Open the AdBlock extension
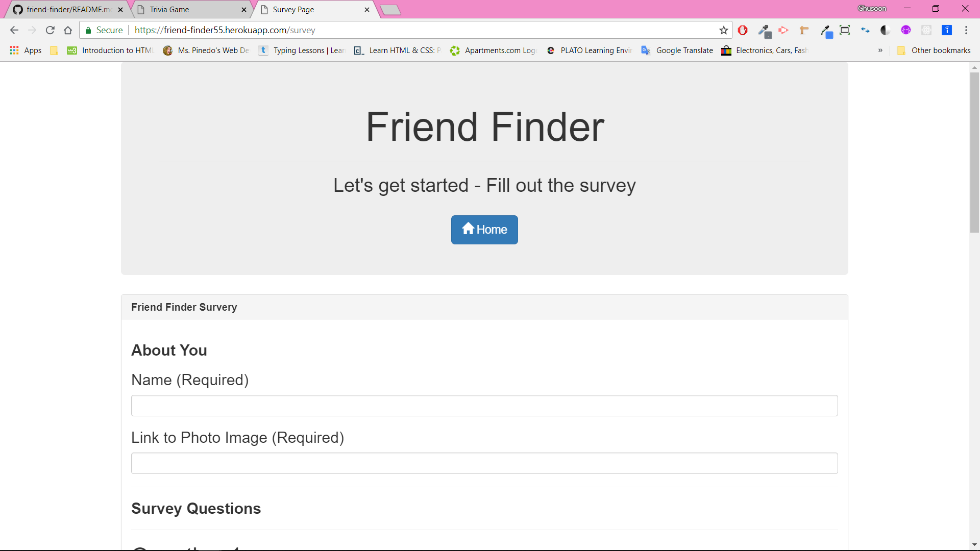 743,30
